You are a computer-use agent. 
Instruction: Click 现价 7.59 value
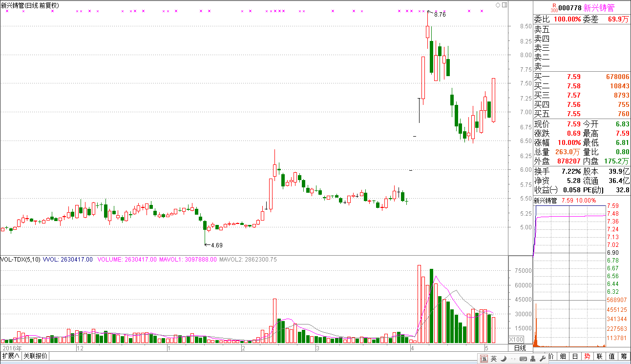click(573, 124)
